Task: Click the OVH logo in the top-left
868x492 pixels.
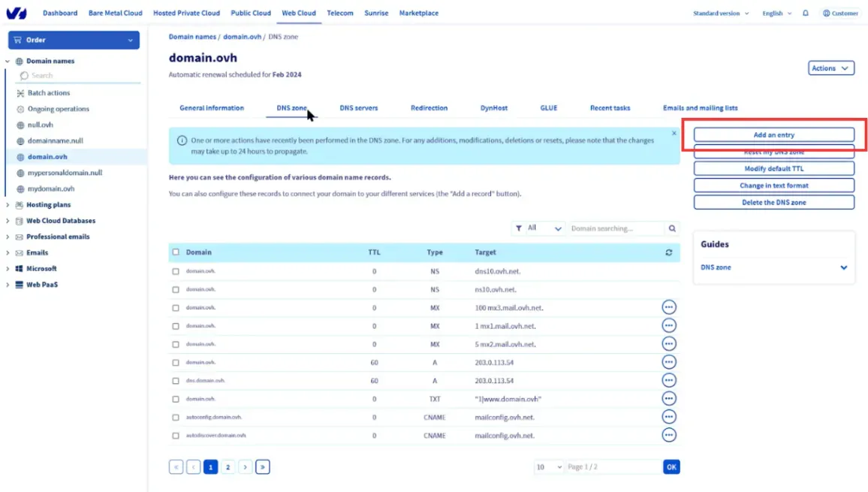Action: [x=16, y=13]
